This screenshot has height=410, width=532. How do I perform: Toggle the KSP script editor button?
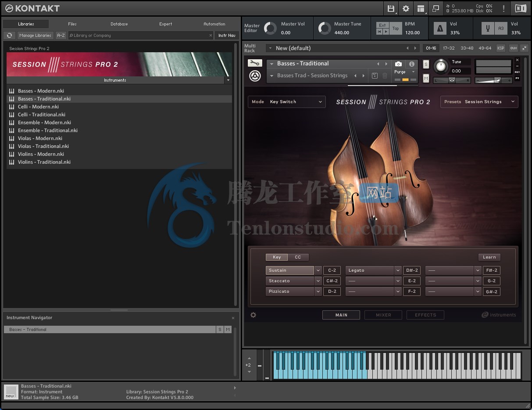coord(500,48)
